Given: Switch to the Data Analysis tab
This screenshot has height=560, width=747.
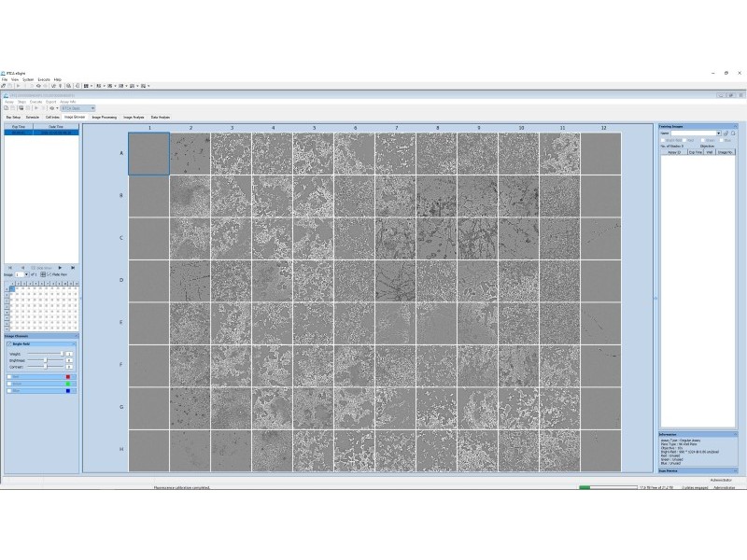Looking at the screenshot, I should point(160,118).
